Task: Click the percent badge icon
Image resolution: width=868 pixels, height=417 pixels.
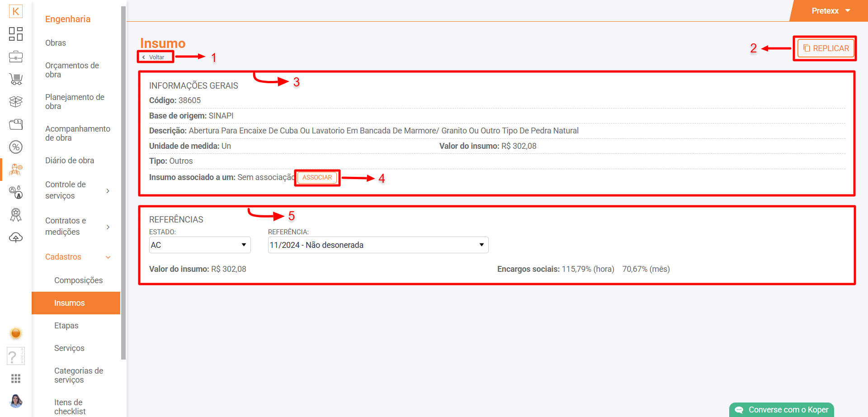Action: [16, 147]
